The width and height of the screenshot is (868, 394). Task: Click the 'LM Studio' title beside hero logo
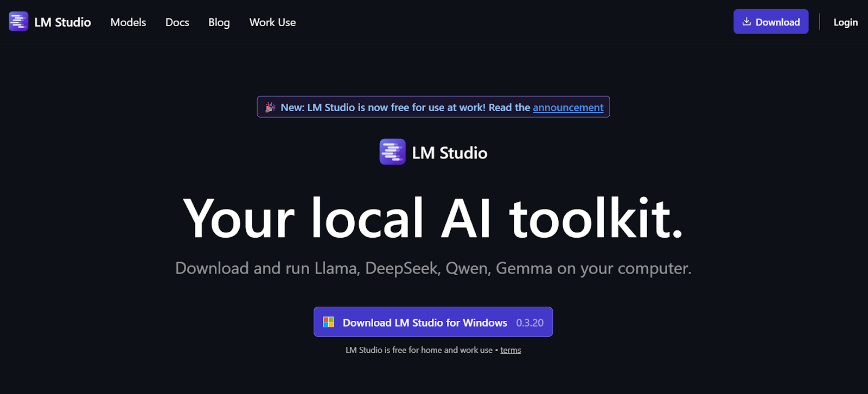(449, 153)
